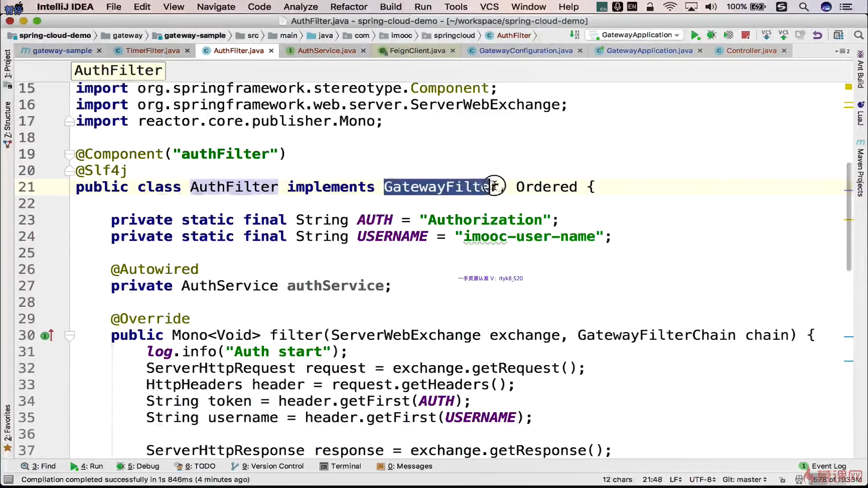Start debugging with the green bug icon

pyautogui.click(x=712, y=35)
